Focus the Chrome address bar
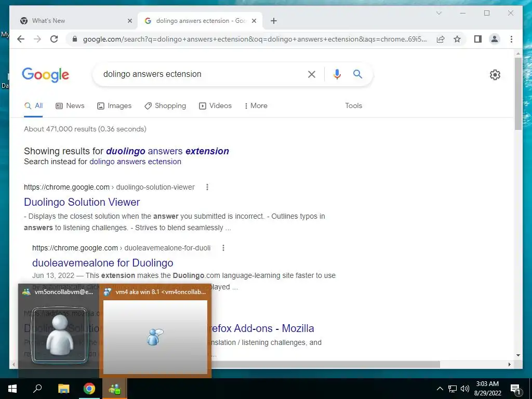The height and width of the screenshot is (399, 532). 255,39
